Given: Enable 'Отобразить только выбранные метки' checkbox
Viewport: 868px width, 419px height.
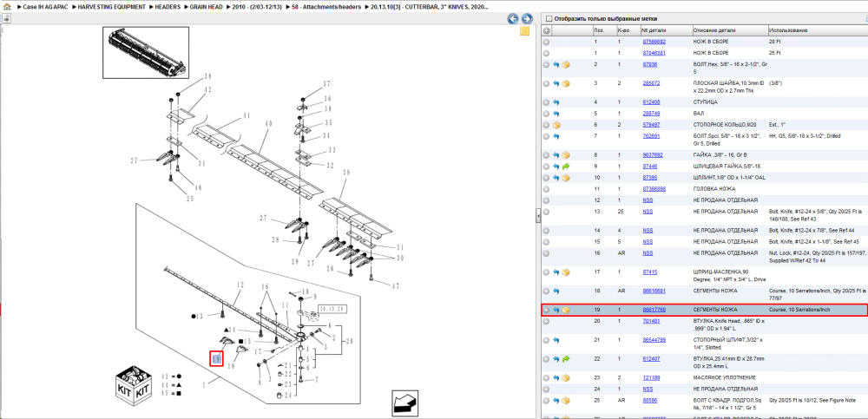Looking at the screenshot, I should (549, 17).
